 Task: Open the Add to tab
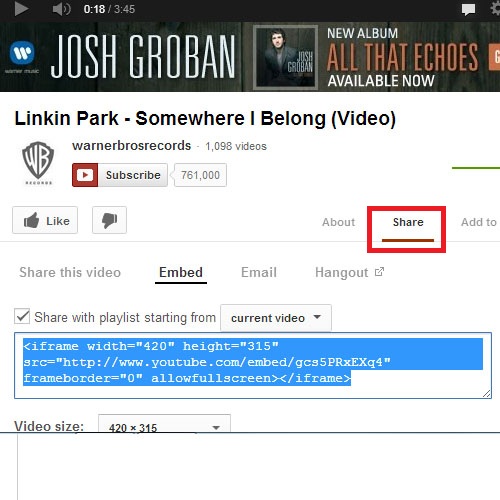tap(479, 222)
